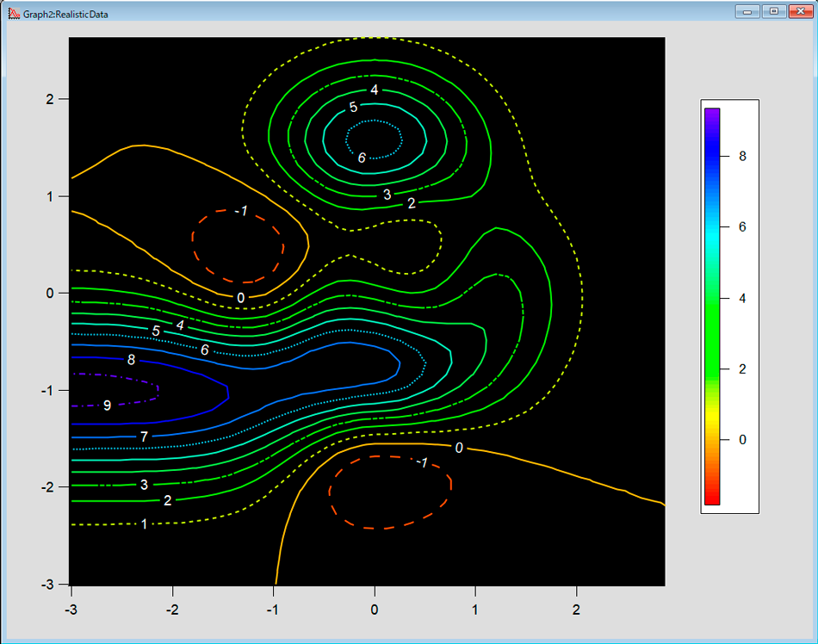This screenshot has height=644, width=818.
Task: Maximize the Graph2:RealisticData window
Action: [774, 11]
